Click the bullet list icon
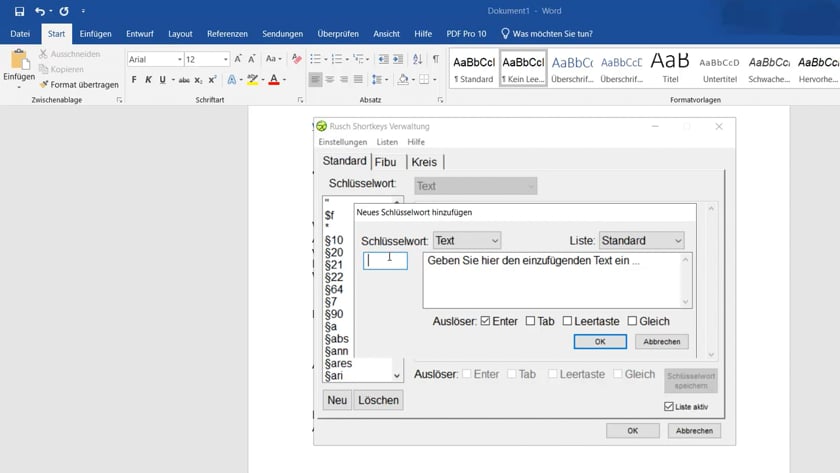 tap(313, 59)
